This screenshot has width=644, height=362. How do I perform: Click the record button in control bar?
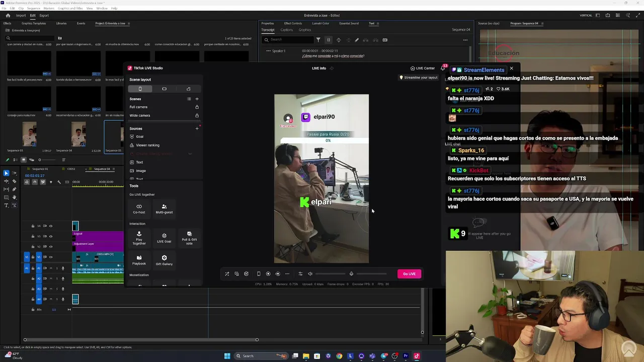pos(268,274)
